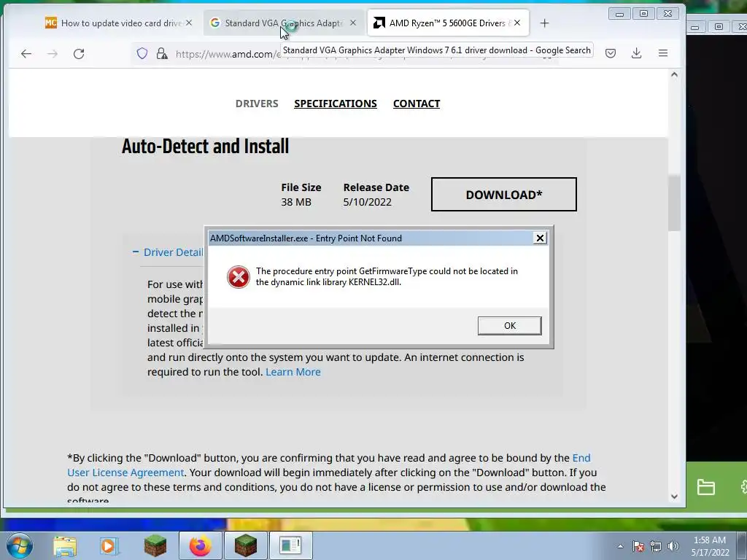This screenshot has width=747, height=560.
Task: Click the page scrollbar down arrow
Action: [674, 496]
